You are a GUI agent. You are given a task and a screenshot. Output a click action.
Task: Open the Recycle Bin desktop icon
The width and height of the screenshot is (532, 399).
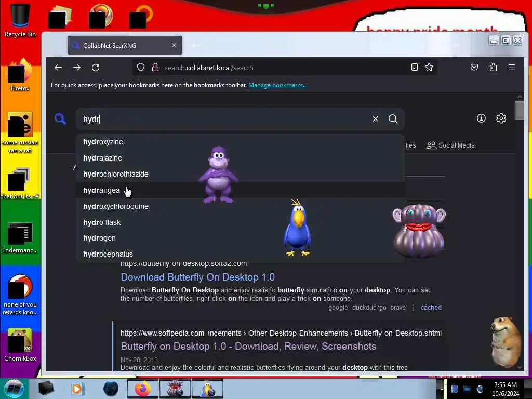pos(20,20)
